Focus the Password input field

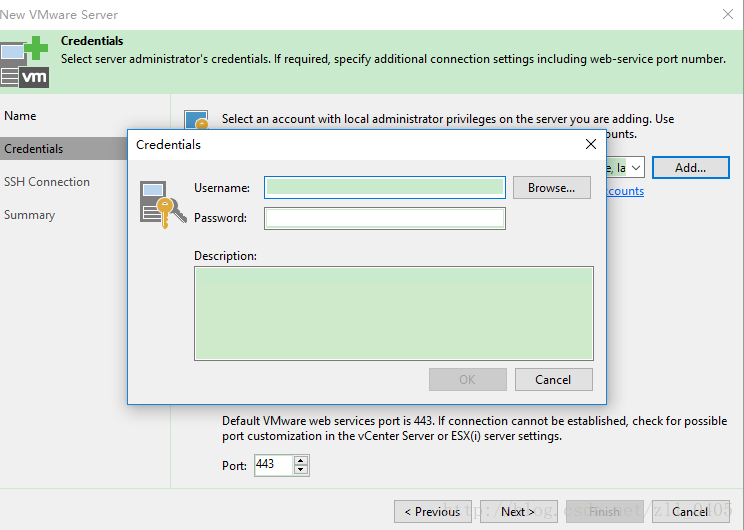(385, 218)
